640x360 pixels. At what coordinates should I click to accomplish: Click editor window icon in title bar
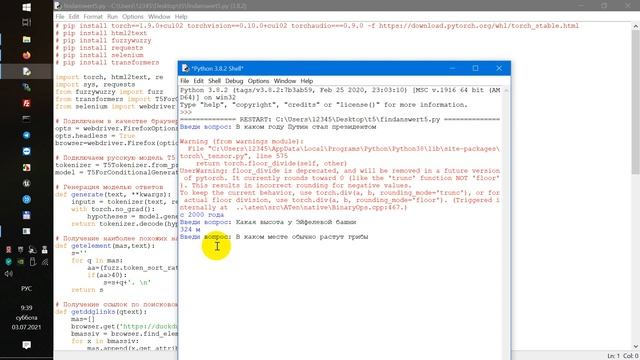coord(58,5)
